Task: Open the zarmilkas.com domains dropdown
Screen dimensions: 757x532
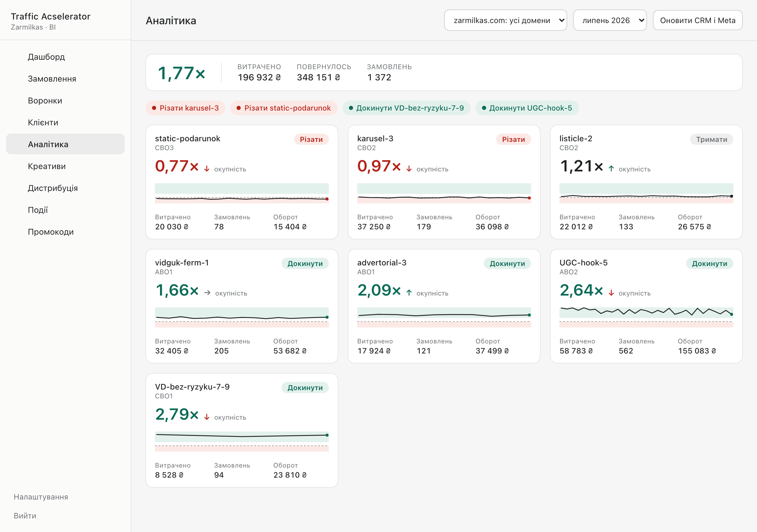Action: pos(505,20)
